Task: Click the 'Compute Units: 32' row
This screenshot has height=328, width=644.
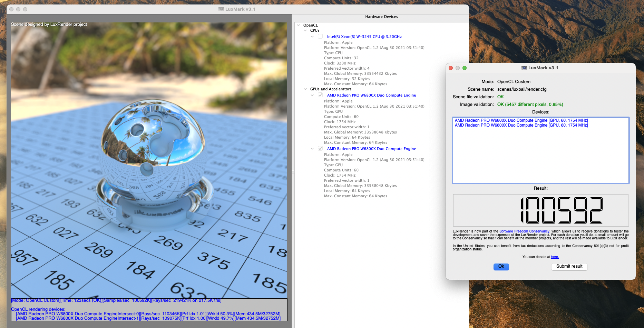Action: (x=341, y=58)
